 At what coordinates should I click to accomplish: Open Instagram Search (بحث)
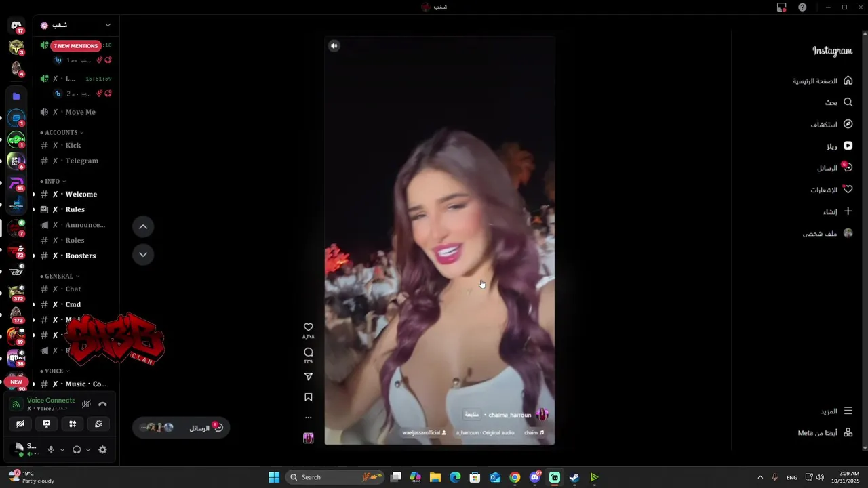838,102
